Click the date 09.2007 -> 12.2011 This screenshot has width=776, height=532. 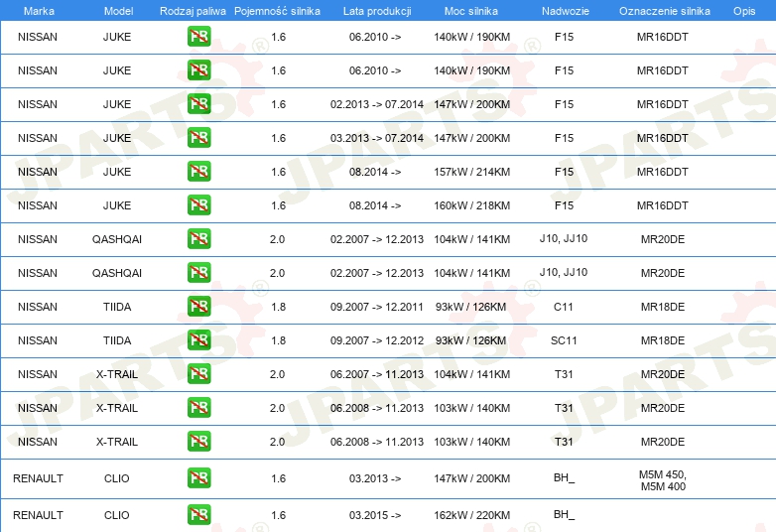pos(377,307)
